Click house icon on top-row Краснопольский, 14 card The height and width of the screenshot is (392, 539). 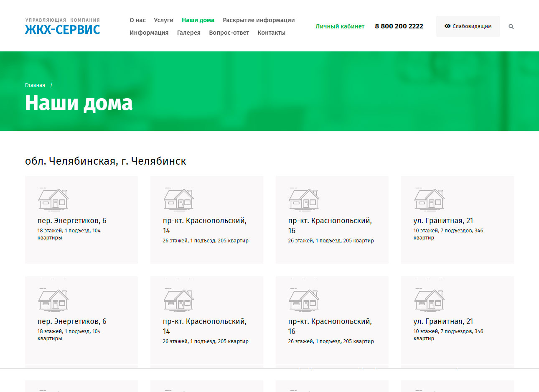tap(178, 199)
